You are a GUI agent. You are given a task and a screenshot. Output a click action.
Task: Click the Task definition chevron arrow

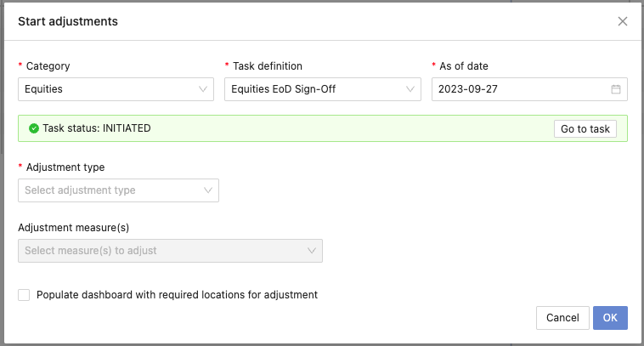(410, 89)
